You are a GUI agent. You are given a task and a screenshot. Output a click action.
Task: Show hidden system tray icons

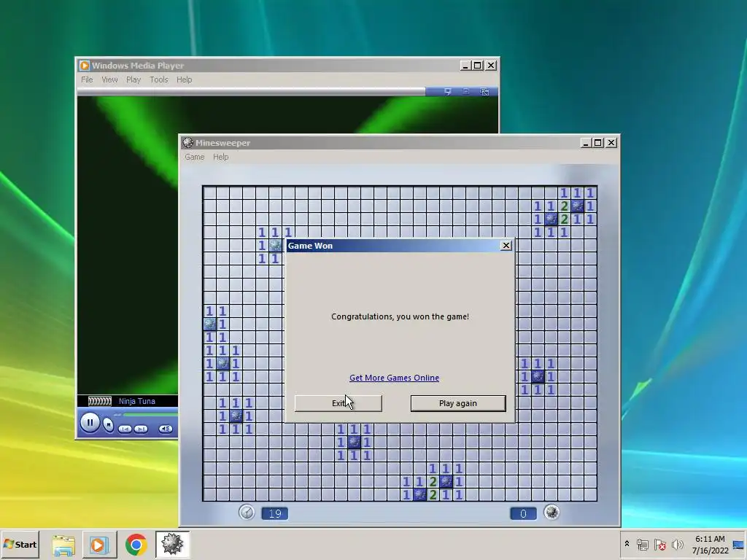(x=627, y=544)
